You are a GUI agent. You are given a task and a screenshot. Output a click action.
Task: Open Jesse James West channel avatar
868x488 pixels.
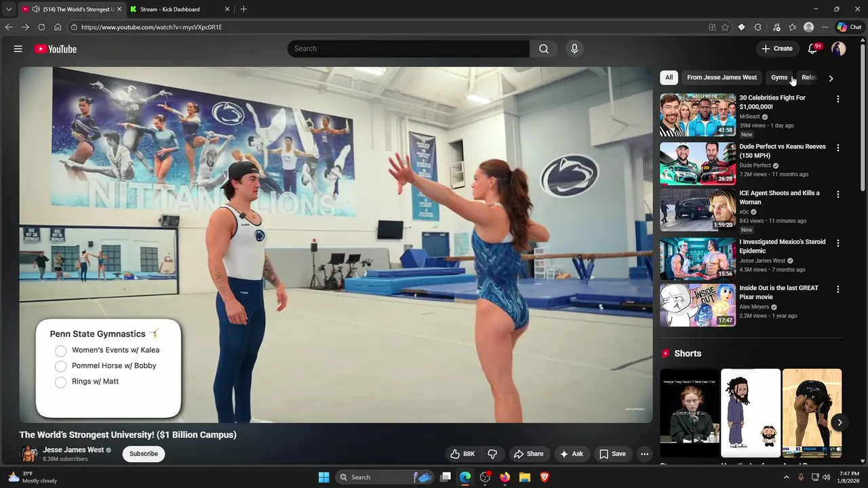click(29, 453)
